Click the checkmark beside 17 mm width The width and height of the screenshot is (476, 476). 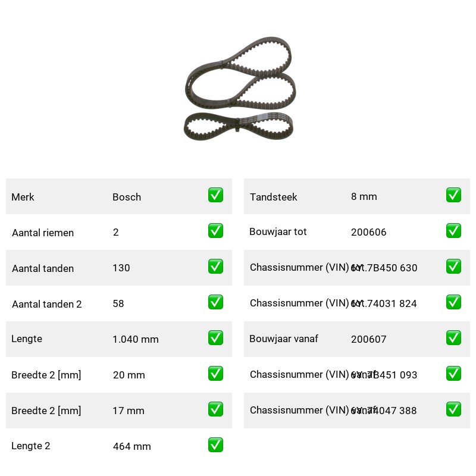pyautogui.click(x=215, y=409)
